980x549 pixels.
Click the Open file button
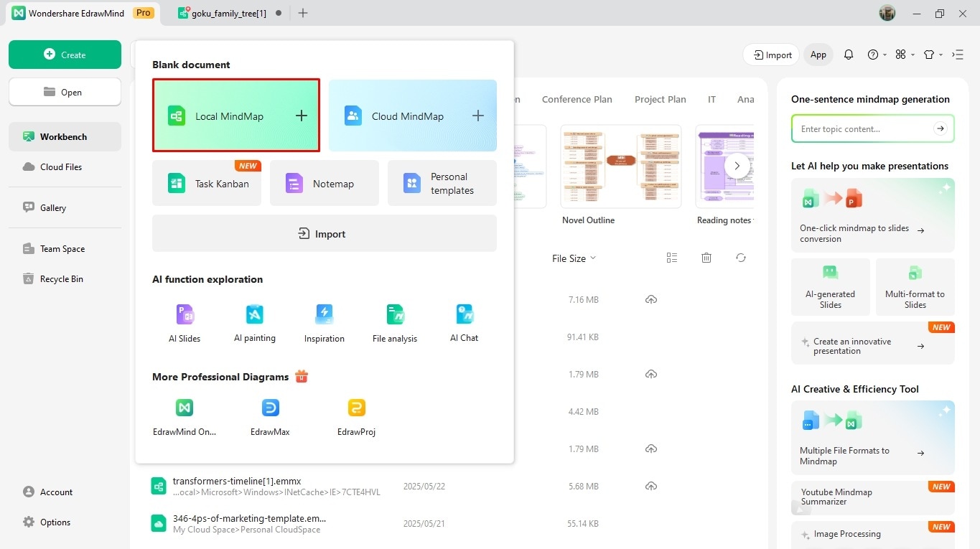pyautogui.click(x=65, y=92)
